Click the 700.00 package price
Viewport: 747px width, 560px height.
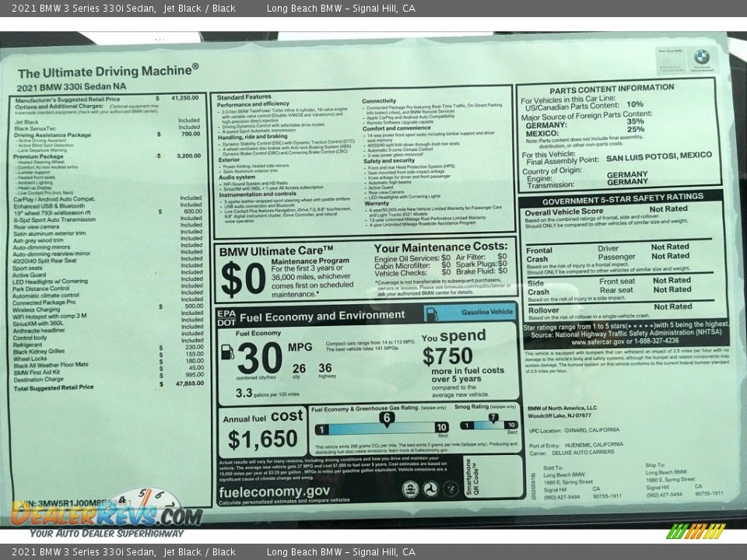(191, 134)
